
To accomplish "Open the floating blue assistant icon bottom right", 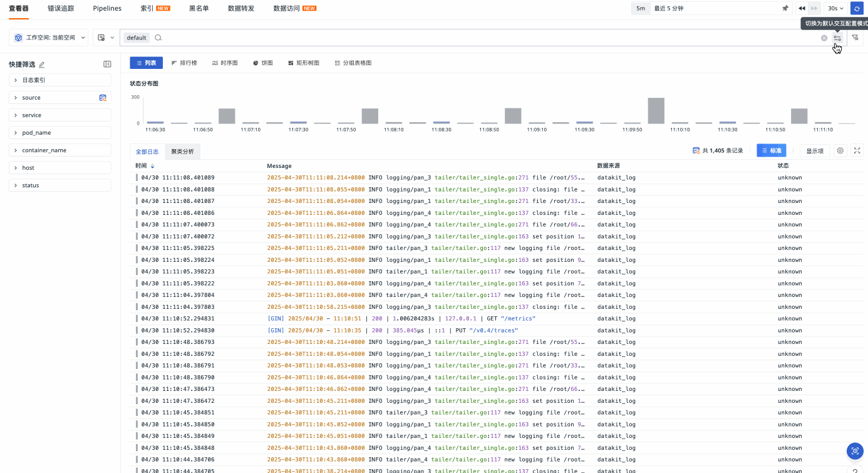I will (x=855, y=450).
